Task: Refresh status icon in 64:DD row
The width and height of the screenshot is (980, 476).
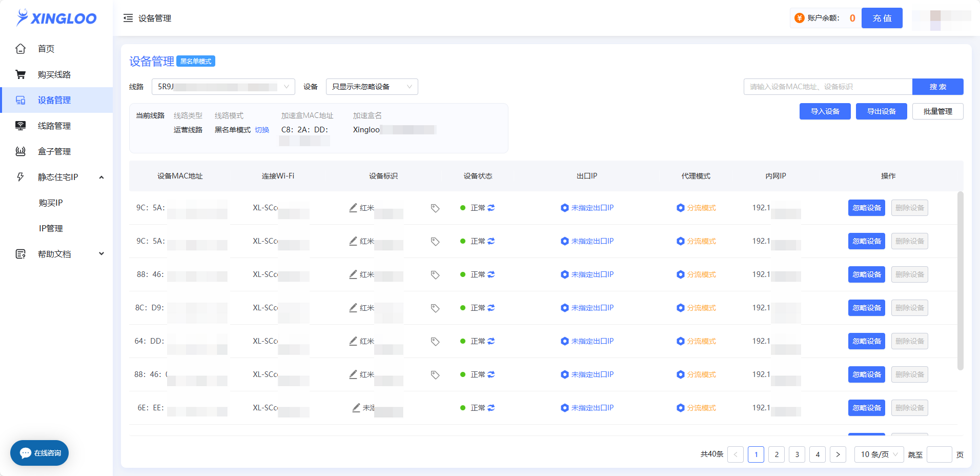Action: point(491,341)
